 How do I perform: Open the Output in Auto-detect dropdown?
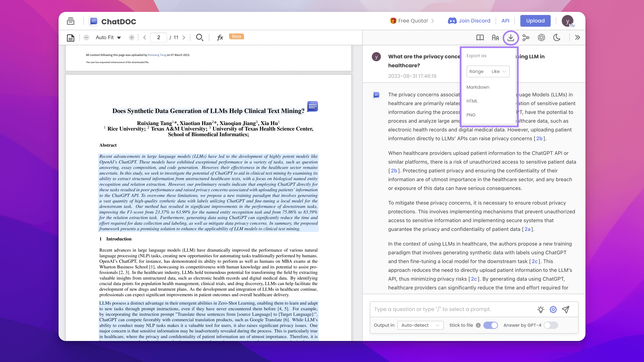click(420, 325)
